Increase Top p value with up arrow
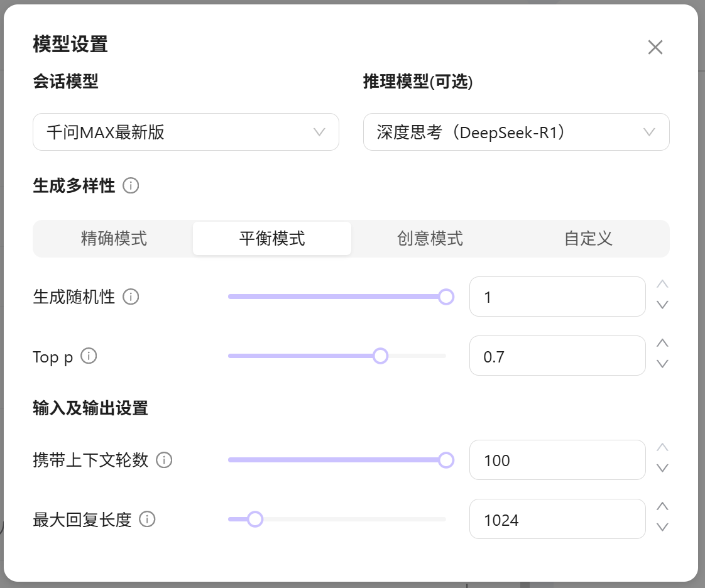705x588 pixels. click(x=662, y=344)
